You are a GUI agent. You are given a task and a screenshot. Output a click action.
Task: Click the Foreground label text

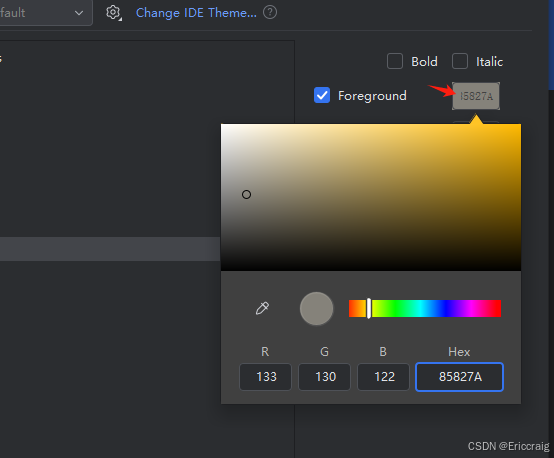pyautogui.click(x=372, y=96)
